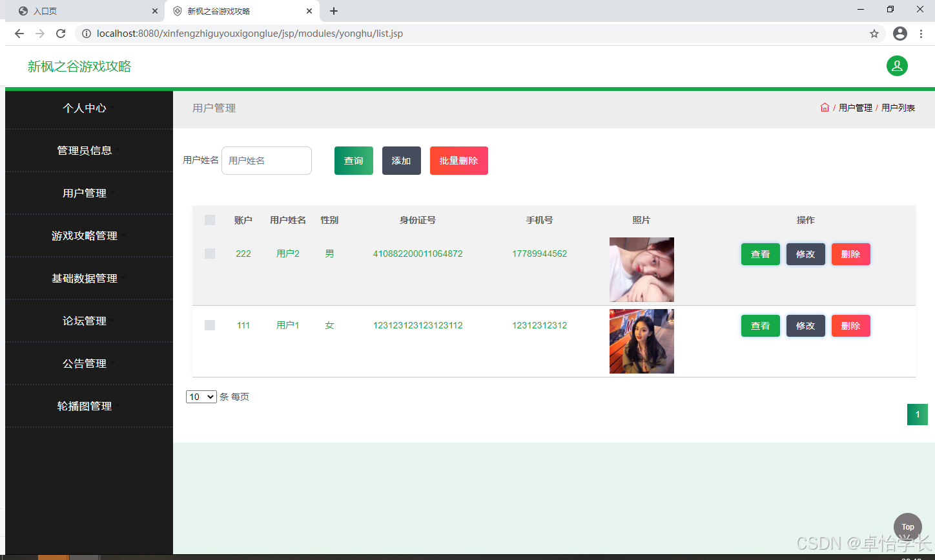Open the Chrome profile icon
The image size is (935, 560).
click(900, 34)
